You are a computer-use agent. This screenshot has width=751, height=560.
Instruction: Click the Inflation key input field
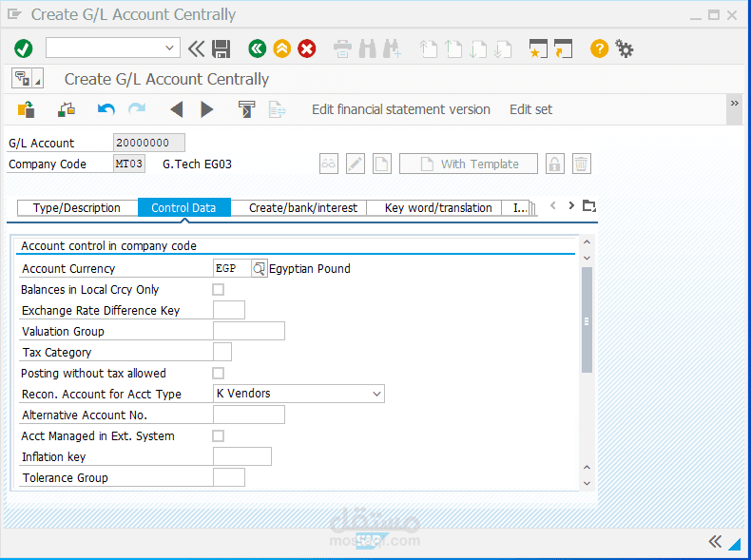pyautogui.click(x=242, y=456)
